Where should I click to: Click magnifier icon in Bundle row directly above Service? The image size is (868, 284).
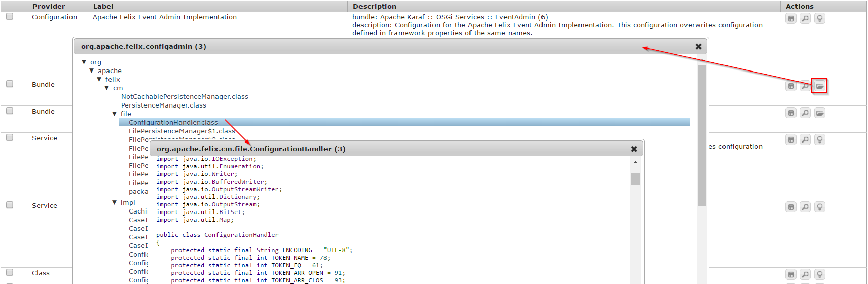(x=805, y=113)
